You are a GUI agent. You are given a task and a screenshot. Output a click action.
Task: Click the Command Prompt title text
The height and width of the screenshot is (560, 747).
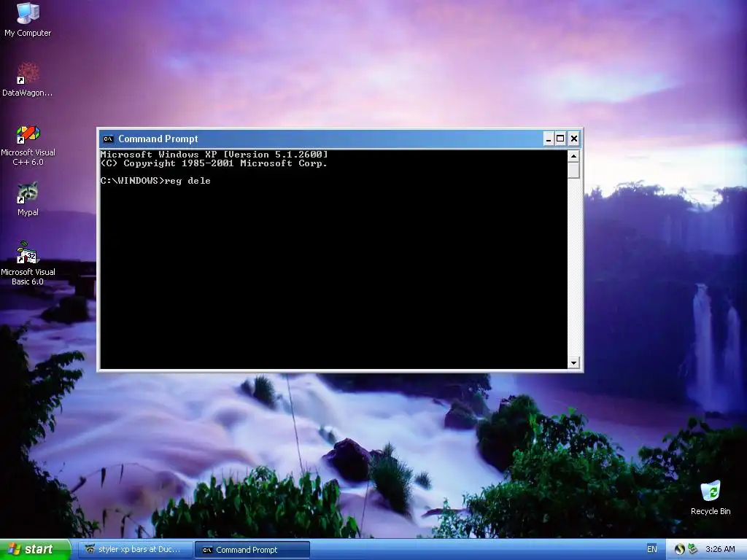pos(158,139)
